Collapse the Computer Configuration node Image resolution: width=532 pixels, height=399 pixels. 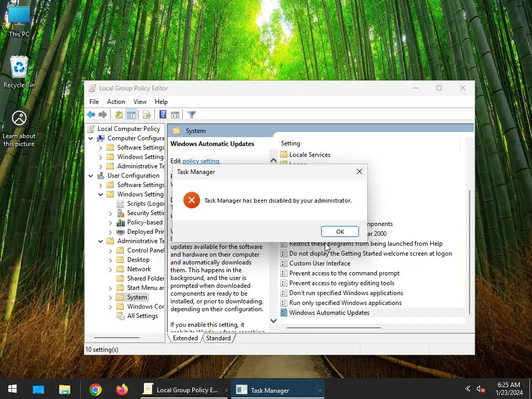[x=90, y=138]
